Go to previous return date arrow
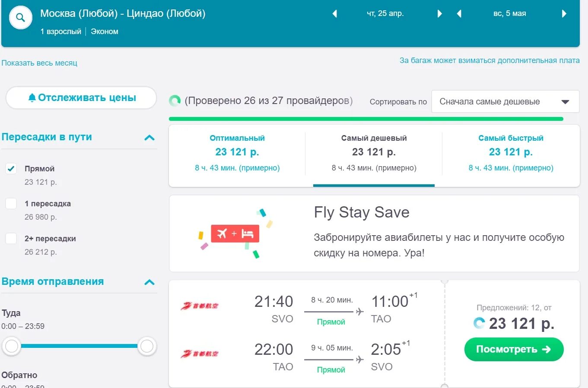The width and height of the screenshot is (588, 388). pos(459,14)
